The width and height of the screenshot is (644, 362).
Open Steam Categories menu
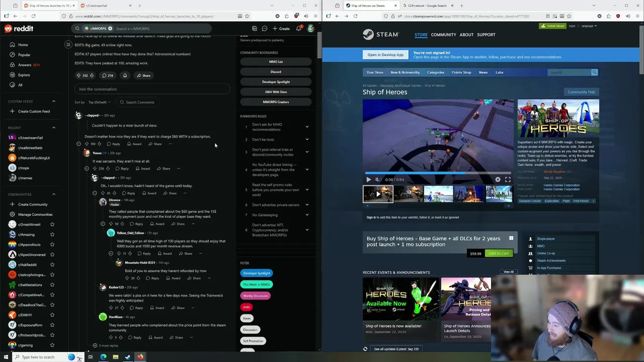436,72
